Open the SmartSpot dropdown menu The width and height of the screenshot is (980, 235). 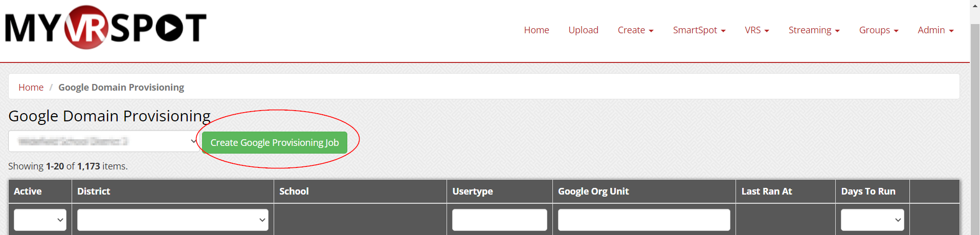click(699, 30)
